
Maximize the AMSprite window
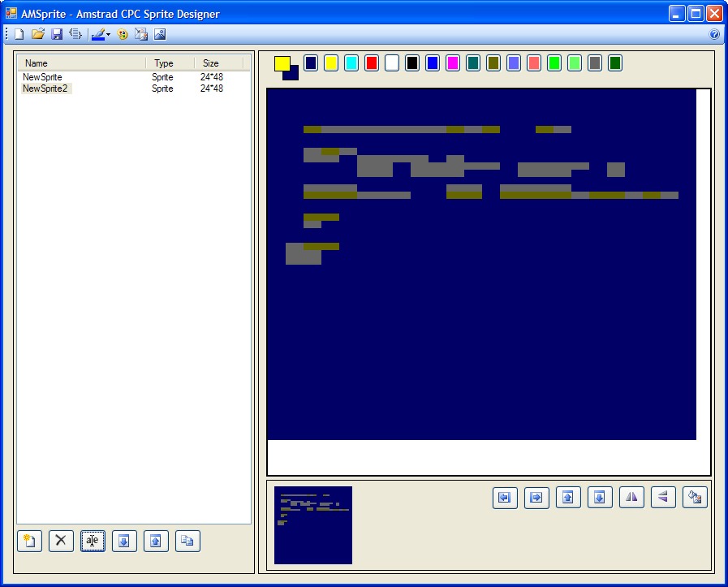[696, 14]
